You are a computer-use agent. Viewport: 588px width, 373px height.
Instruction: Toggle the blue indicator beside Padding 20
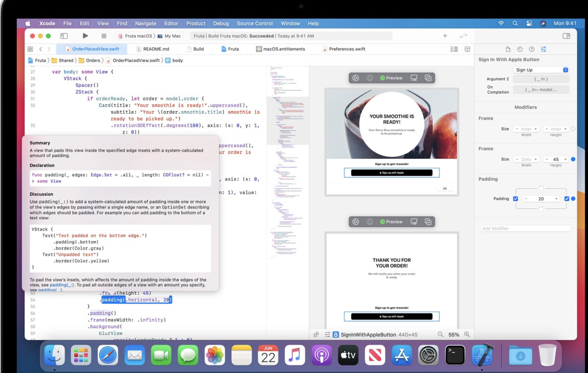click(573, 199)
